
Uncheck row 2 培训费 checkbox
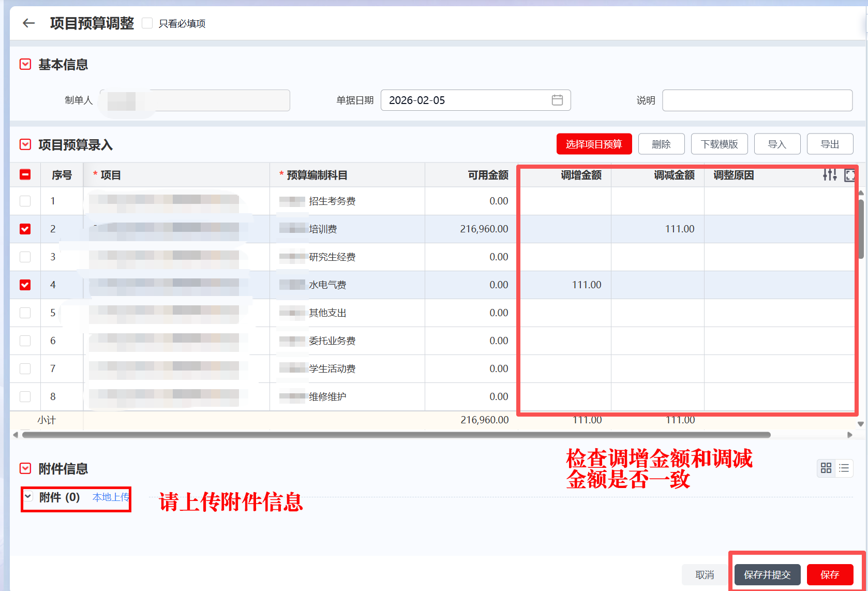click(25, 229)
